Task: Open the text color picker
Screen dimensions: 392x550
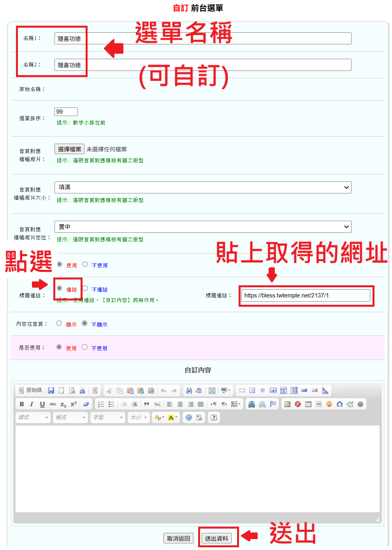Action: (x=159, y=418)
